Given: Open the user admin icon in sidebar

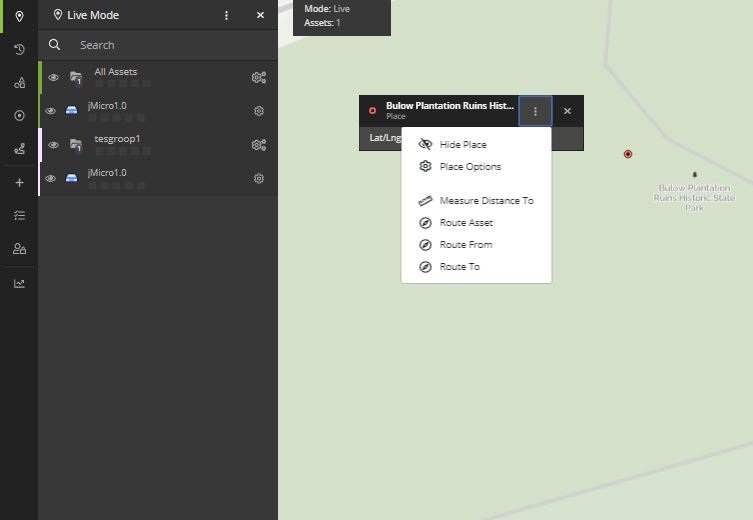Looking at the screenshot, I should click(x=19, y=249).
